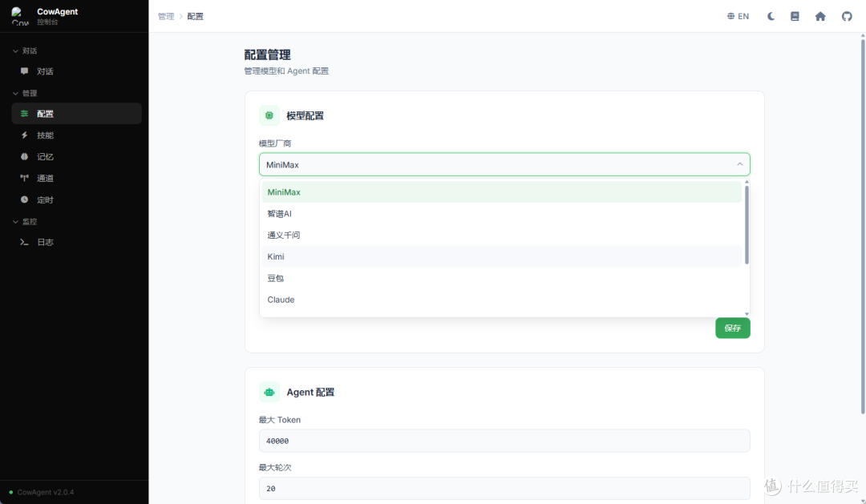Click the dropdown list scroll-down arrow

[x=747, y=313]
